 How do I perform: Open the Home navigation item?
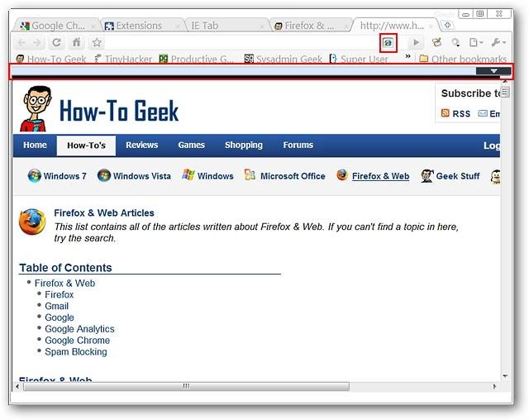(x=35, y=145)
